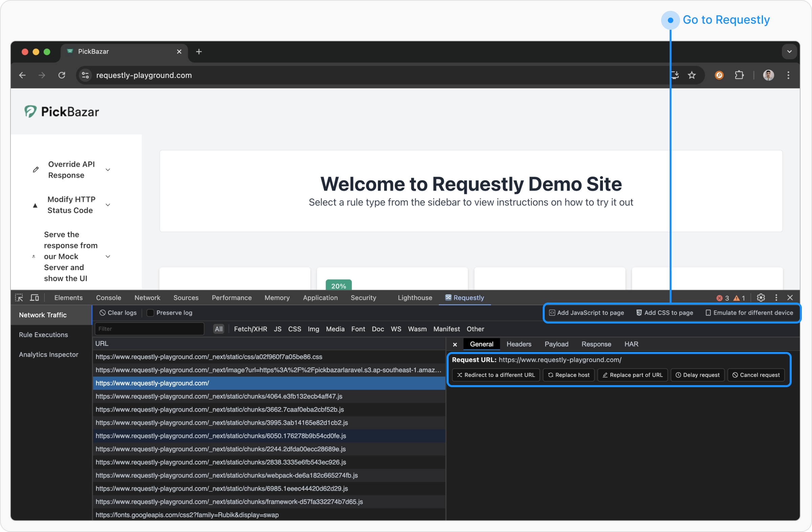Image resolution: width=812 pixels, height=532 pixels.
Task: Open the DevTools three-dot customize menu
Action: coord(776,297)
